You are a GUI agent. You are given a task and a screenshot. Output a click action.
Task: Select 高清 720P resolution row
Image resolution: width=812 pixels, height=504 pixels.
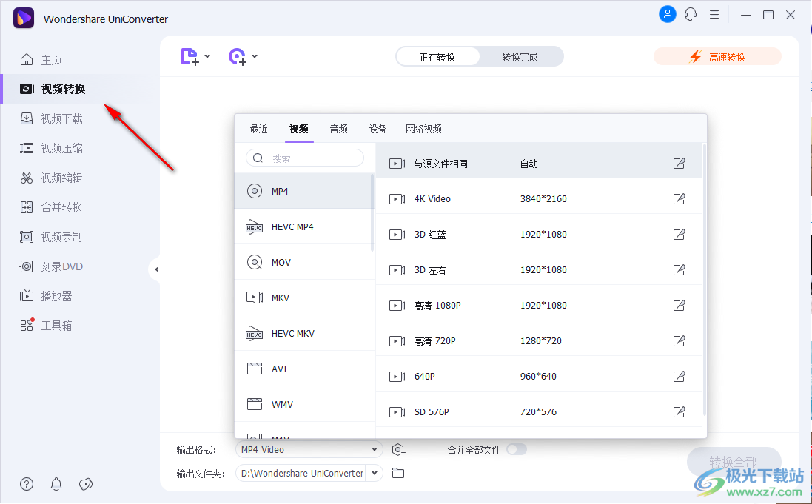(x=539, y=341)
